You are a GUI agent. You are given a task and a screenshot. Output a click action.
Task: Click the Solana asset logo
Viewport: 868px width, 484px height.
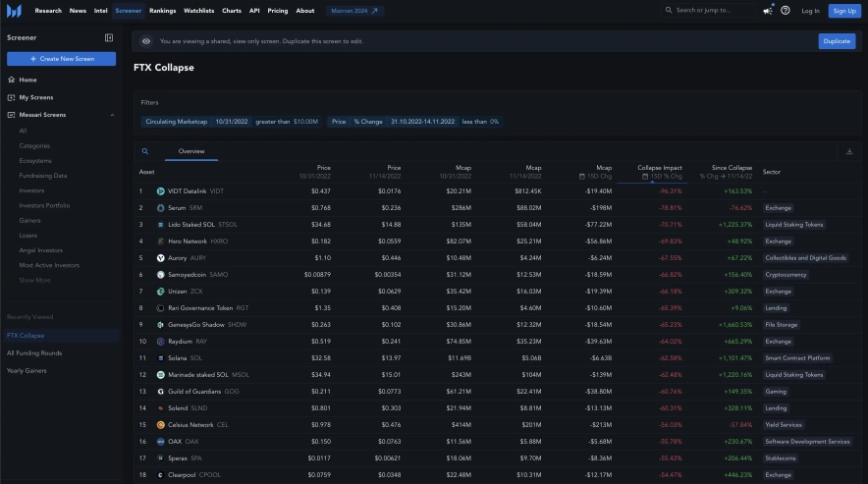click(x=160, y=357)
